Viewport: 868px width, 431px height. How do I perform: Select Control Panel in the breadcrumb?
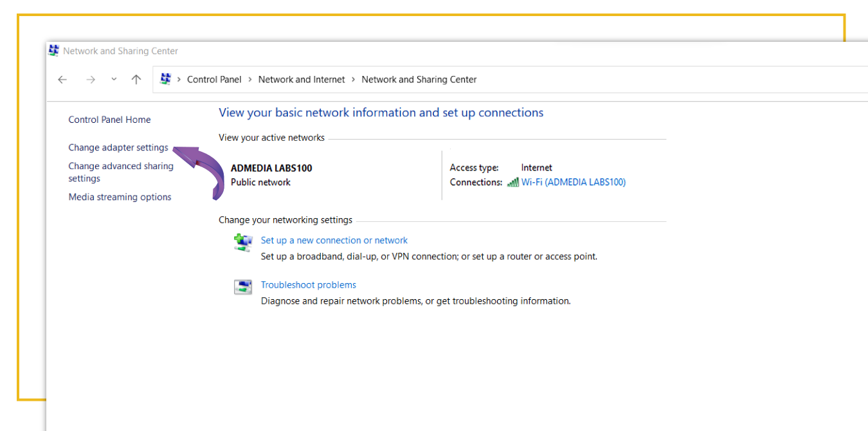(214, 80)
